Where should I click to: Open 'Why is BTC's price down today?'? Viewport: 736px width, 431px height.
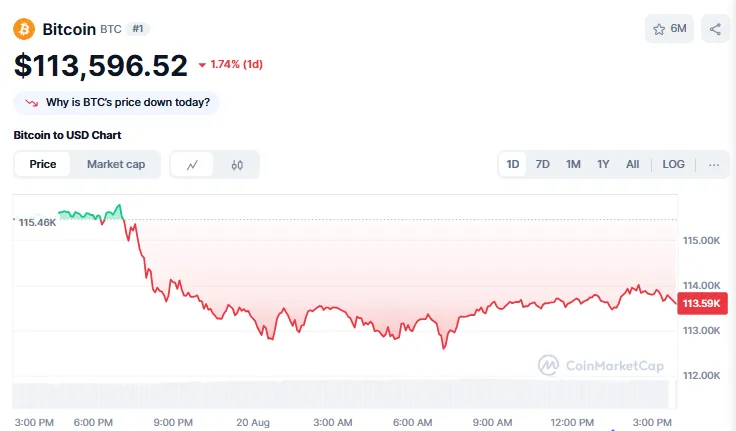point(125,102)
